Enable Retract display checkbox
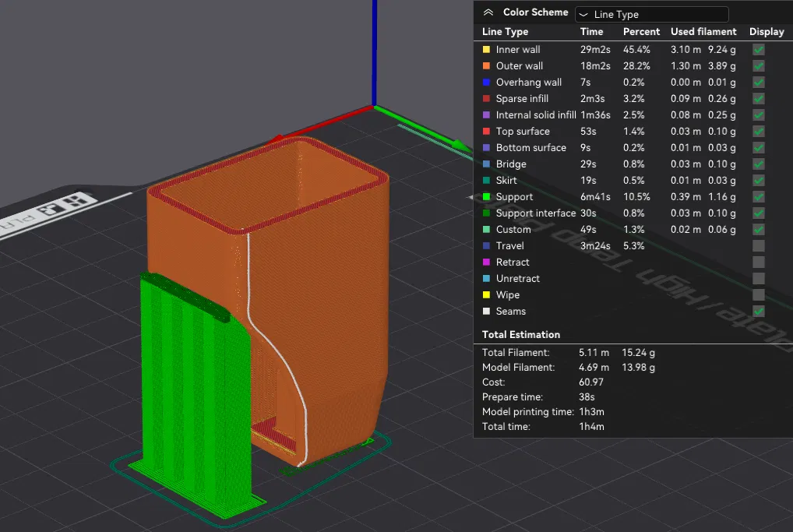The image size is (793, 532). point(758,262)
